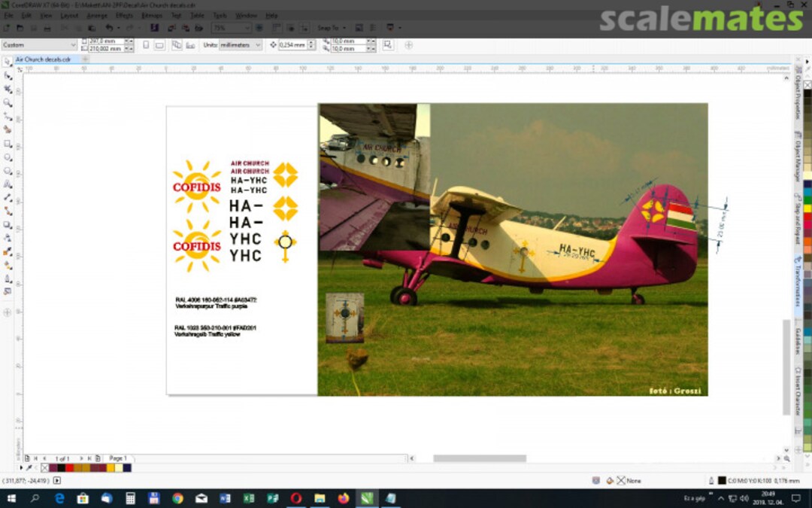Screen dimensions: 812x508
Task: Click the nudge distance field showing 0,254 mm
Action: point(292,45)
